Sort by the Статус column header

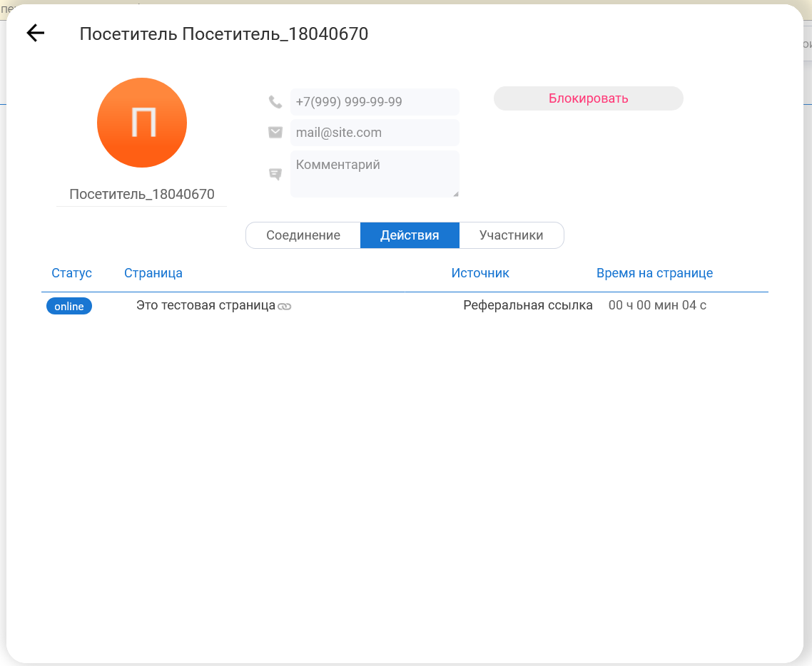point(72,273)
